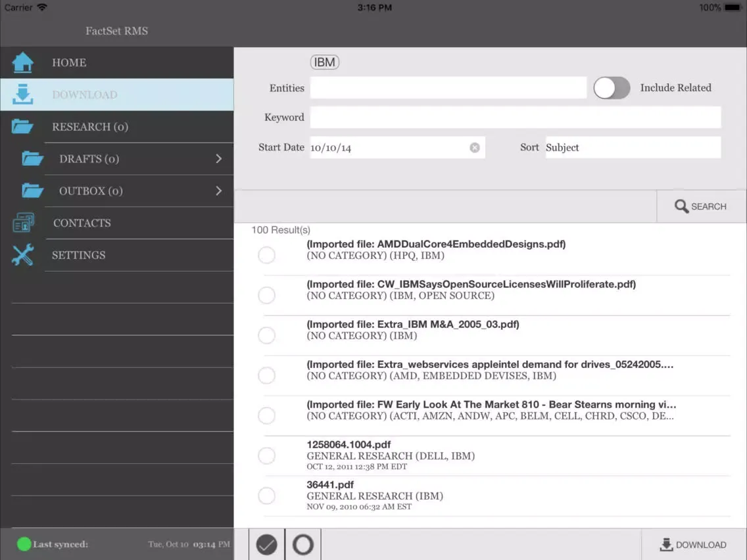Select radio for AMDDualCore4EmbeddedDesigns.pdf

coord(266,255)
